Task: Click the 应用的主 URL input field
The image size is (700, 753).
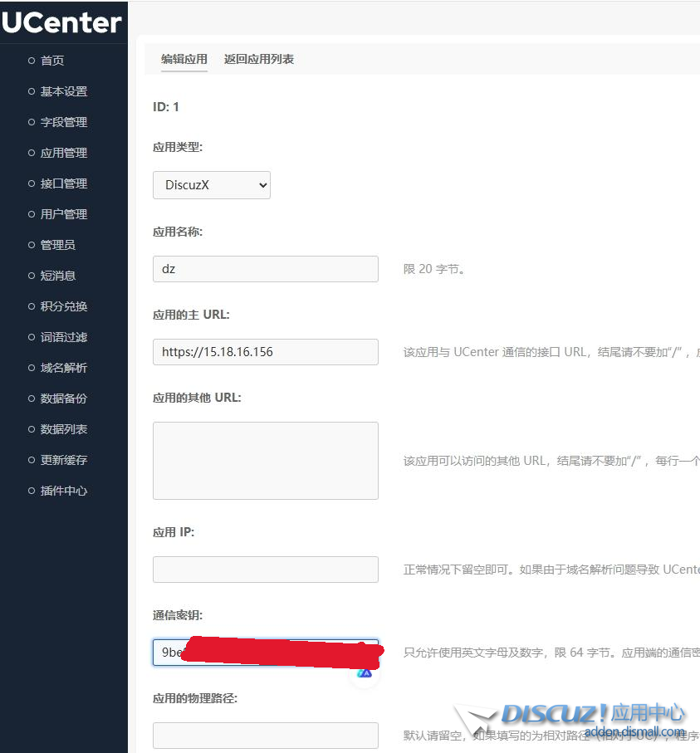Action: pos(265,352)
